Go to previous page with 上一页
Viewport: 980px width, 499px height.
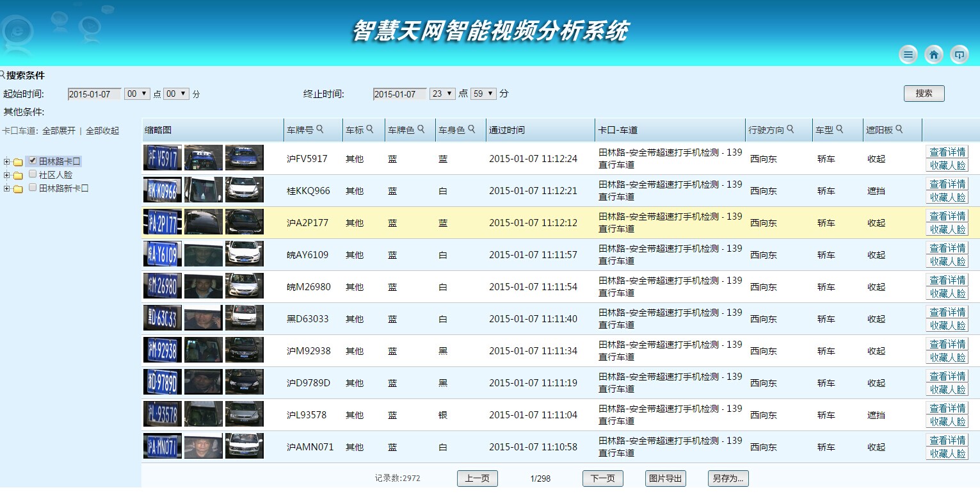tap(478, 479)
